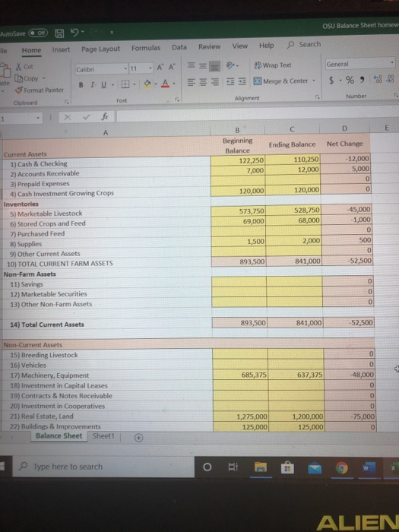This screenshot has height=532, width=399.
Task: Open the Formulas tab
Action: [x=146, y=48]
